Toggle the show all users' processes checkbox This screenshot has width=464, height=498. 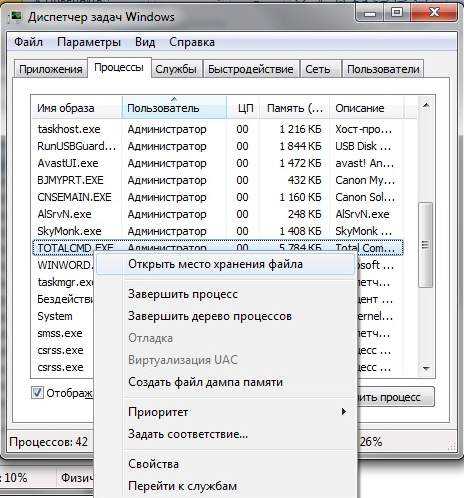[37, 393]
